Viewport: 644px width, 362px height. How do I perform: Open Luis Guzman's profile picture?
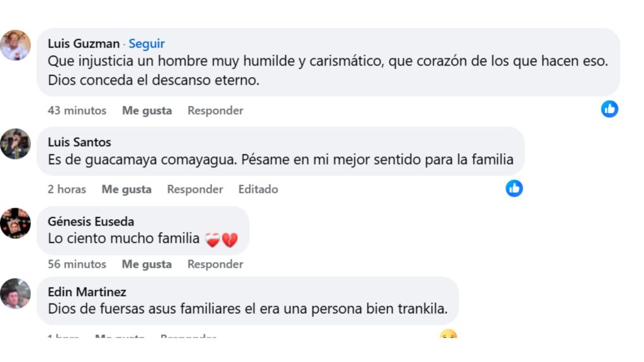pos(16,45)
